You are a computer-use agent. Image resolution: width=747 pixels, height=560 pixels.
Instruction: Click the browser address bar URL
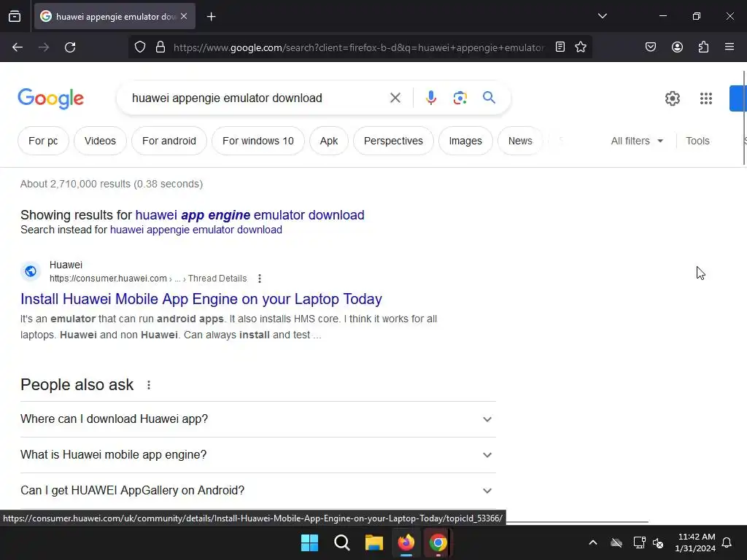(x=359, y=47)
